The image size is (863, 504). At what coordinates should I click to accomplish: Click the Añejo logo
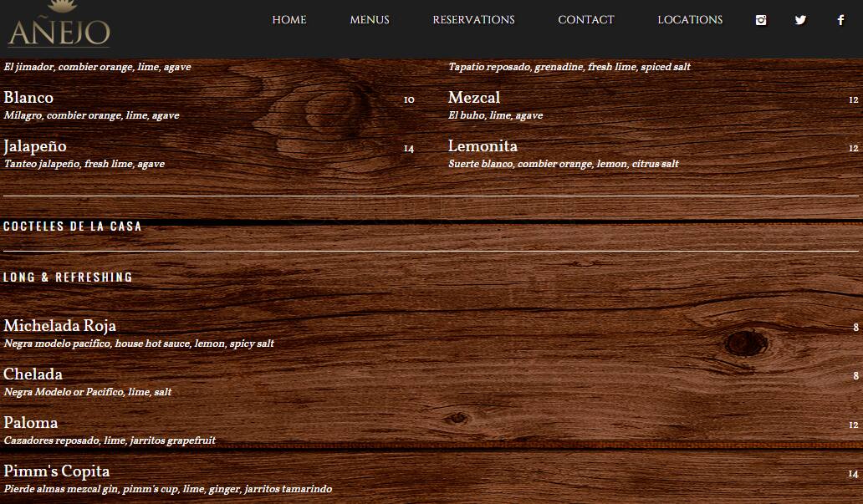59,25
